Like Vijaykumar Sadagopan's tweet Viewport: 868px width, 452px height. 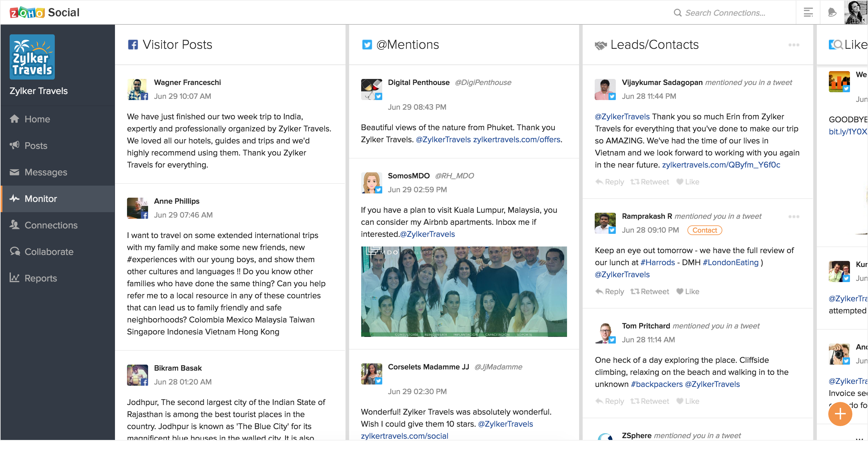coord(688,182)
